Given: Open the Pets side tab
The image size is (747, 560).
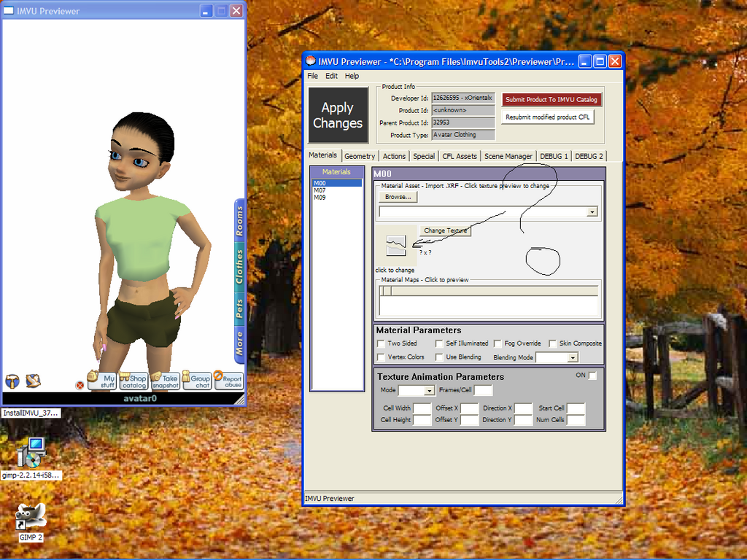Looking at the screenshot, I should [x=239, y=308].
